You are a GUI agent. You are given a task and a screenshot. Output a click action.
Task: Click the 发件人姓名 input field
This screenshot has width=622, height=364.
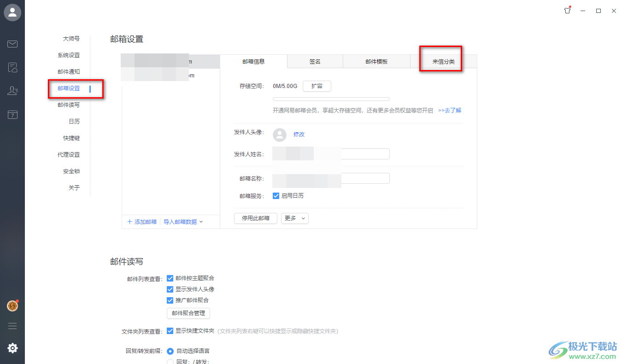coord(331,154)
